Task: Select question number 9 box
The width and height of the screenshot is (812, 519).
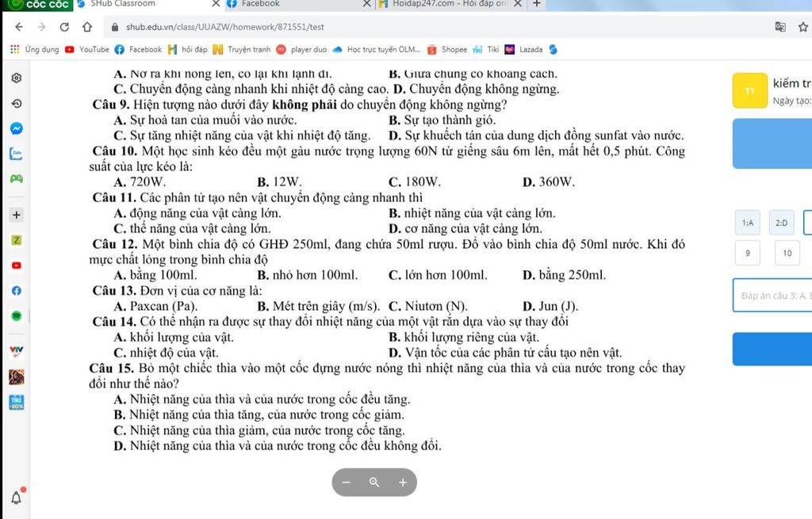Action: click(747, 253)
